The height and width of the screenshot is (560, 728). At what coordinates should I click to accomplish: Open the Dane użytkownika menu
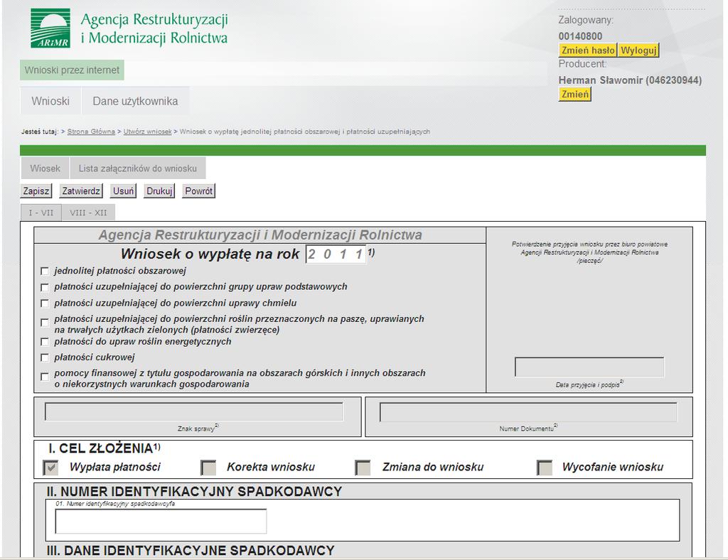(x=135, y=101)
